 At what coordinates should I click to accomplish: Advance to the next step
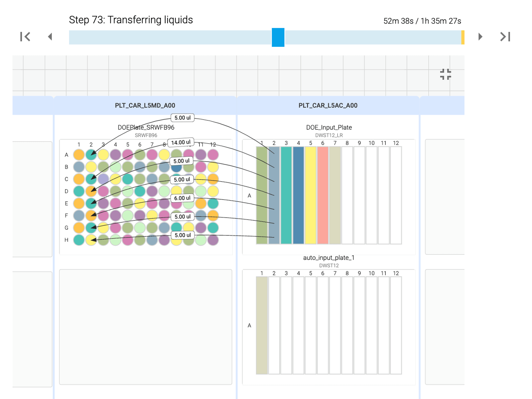(x=480, y=37)
